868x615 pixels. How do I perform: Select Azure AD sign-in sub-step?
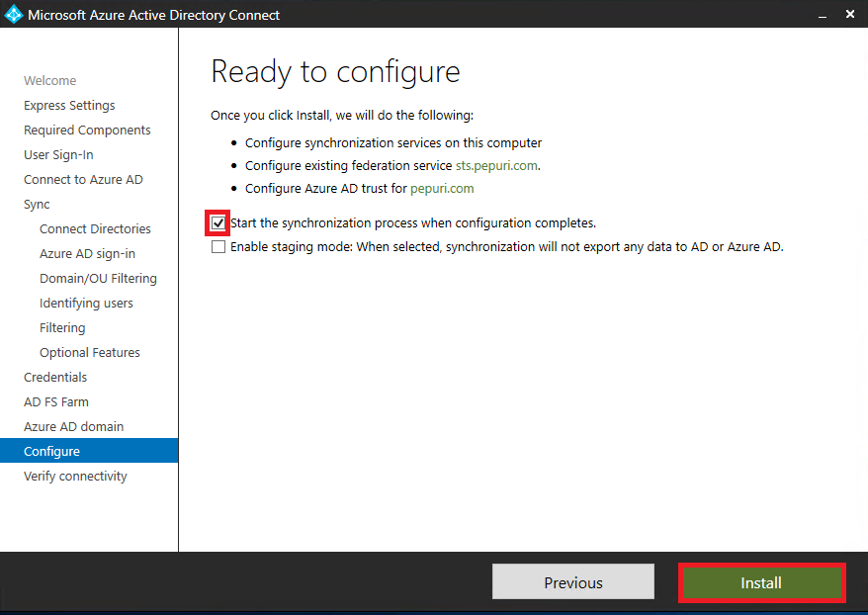[87, 254]
